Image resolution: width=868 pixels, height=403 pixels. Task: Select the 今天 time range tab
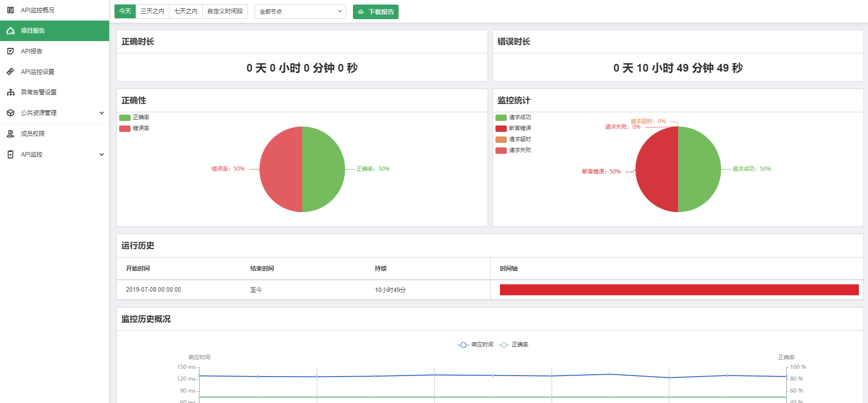125,11
